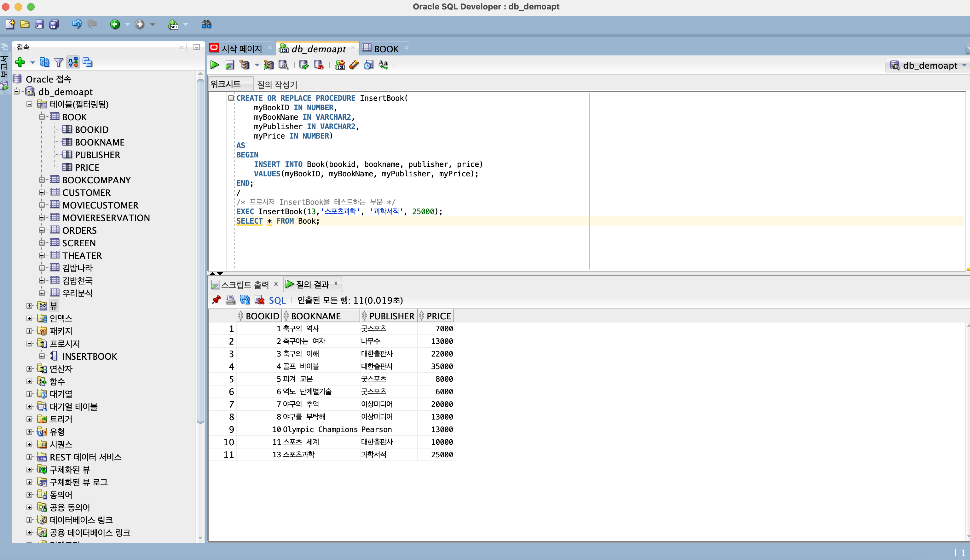Click the pin icon in query result
Viewport: 970px width, 560px height.
216,300
